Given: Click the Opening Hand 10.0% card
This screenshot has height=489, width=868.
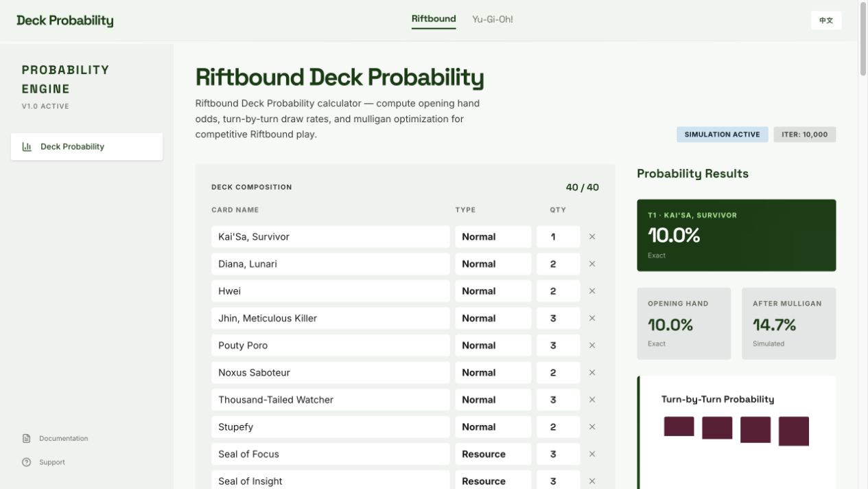Looking at the screenshot, I should point(683,323).
